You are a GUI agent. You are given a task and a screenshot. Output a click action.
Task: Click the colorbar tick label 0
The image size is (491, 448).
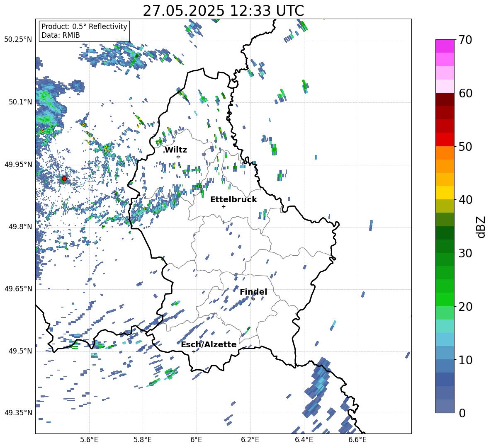point(462,413)
